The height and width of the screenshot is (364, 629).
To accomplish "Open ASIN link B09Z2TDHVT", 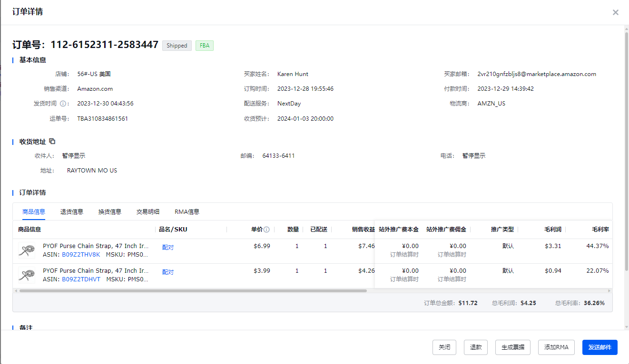I will (81, 279).
